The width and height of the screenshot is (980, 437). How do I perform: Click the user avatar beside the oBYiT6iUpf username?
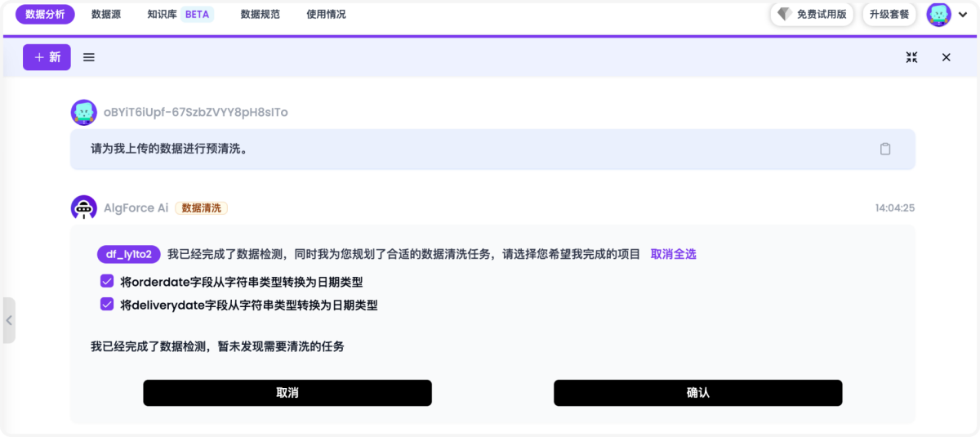pos(84,113)
